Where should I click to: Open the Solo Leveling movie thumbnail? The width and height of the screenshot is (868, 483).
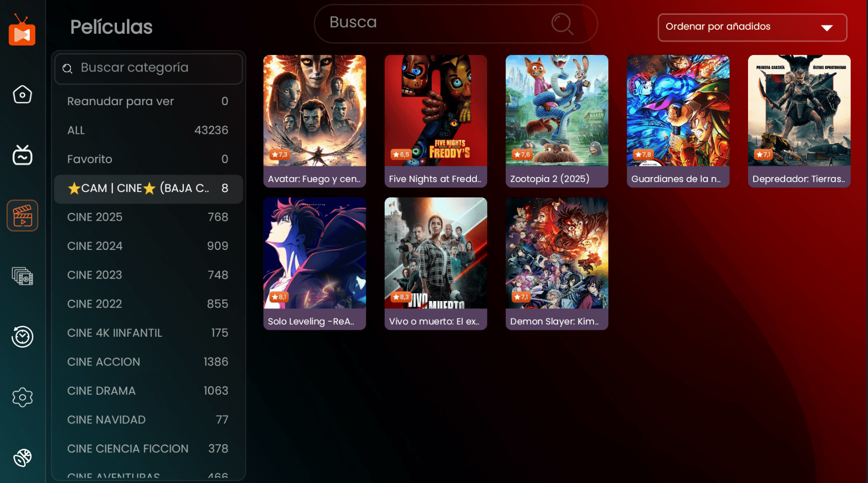coord(314,263)
